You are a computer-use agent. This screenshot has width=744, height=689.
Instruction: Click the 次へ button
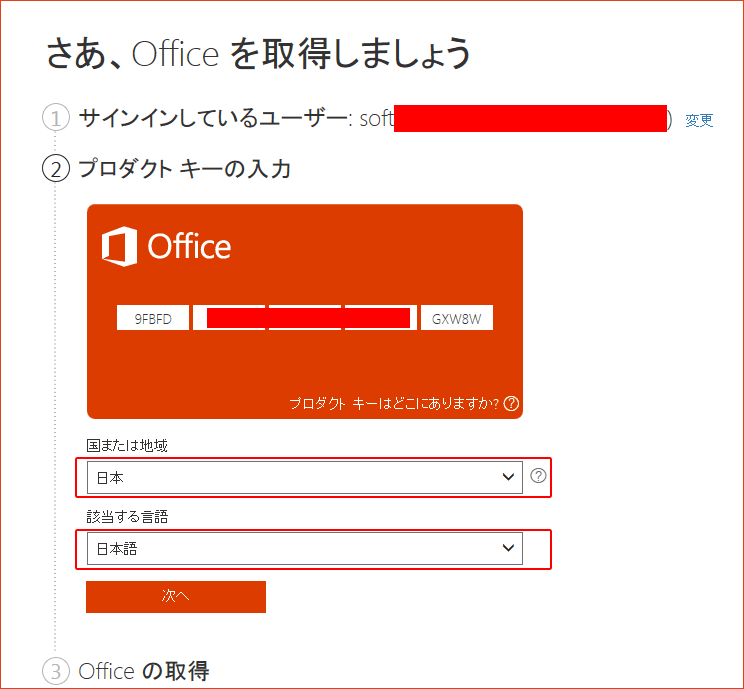(176, 596)
